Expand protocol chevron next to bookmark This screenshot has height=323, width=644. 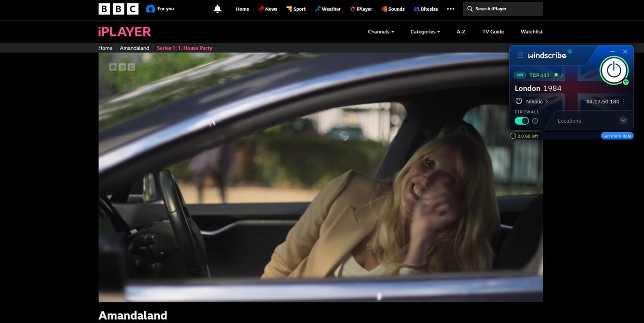(562, 75)
